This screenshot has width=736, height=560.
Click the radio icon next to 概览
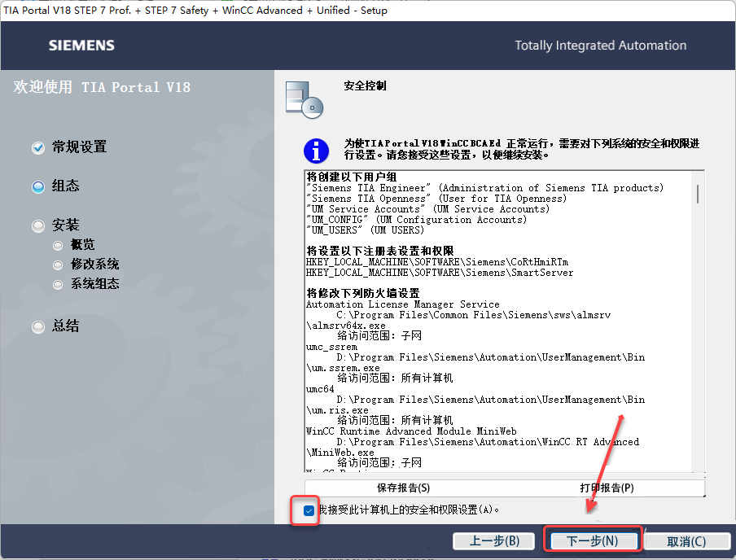pos(57,244)
